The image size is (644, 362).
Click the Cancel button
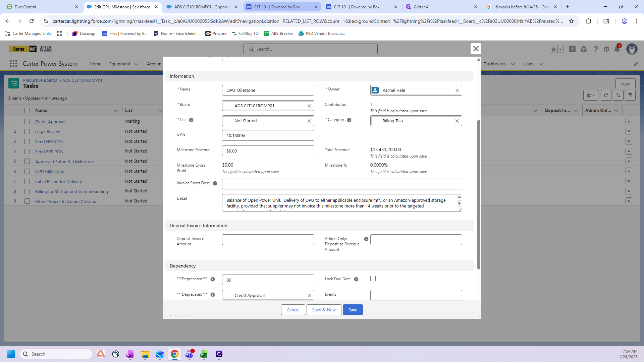(x=293, y=310)
